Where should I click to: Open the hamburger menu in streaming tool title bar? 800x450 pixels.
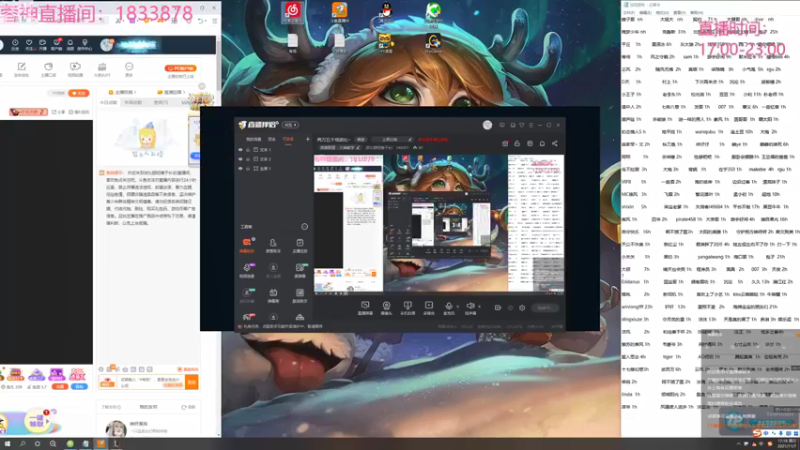(531, 125)
